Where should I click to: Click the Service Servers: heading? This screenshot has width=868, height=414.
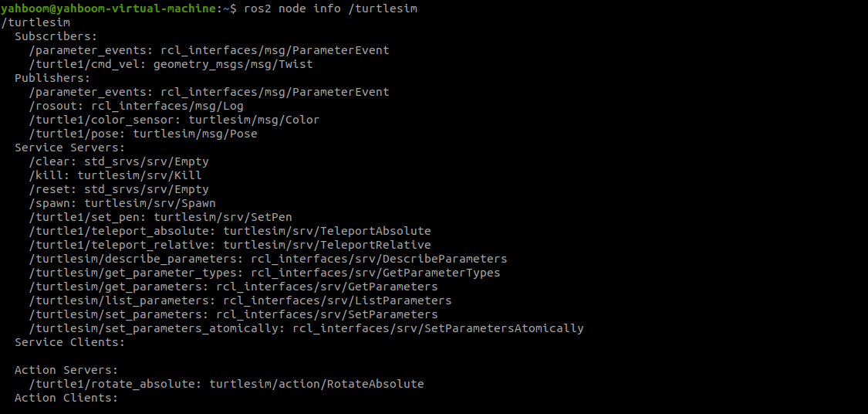click(69, 148)
